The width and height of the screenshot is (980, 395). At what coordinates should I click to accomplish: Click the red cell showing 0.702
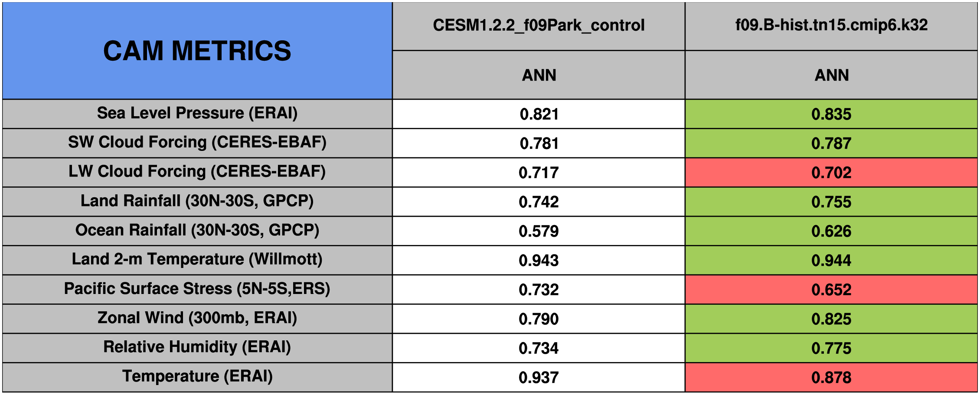(831, 173)
